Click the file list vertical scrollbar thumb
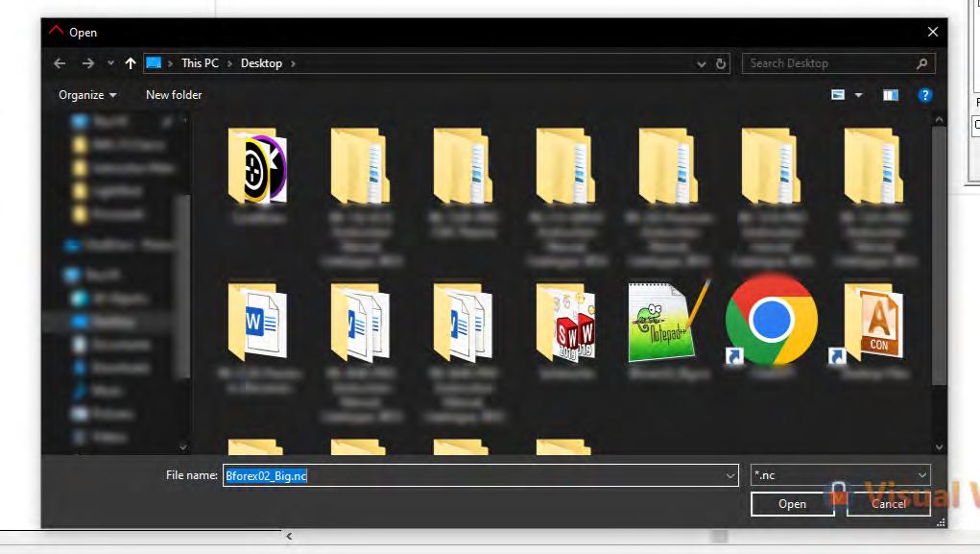This screenshot has width=980, height=554. [x=939, y=255]
